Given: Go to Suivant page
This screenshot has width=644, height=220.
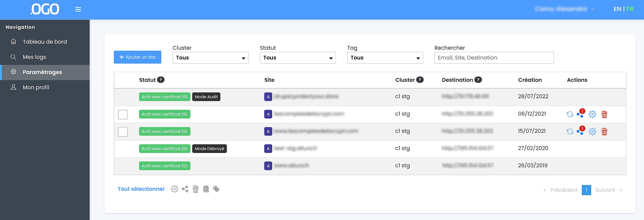Looking at the screenshot, I should tap(605, 190).
